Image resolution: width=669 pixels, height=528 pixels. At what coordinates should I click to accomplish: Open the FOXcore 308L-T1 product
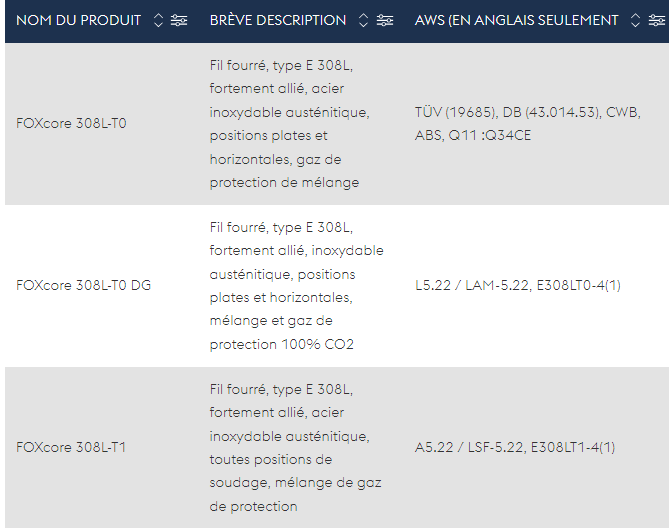(71, 447)
